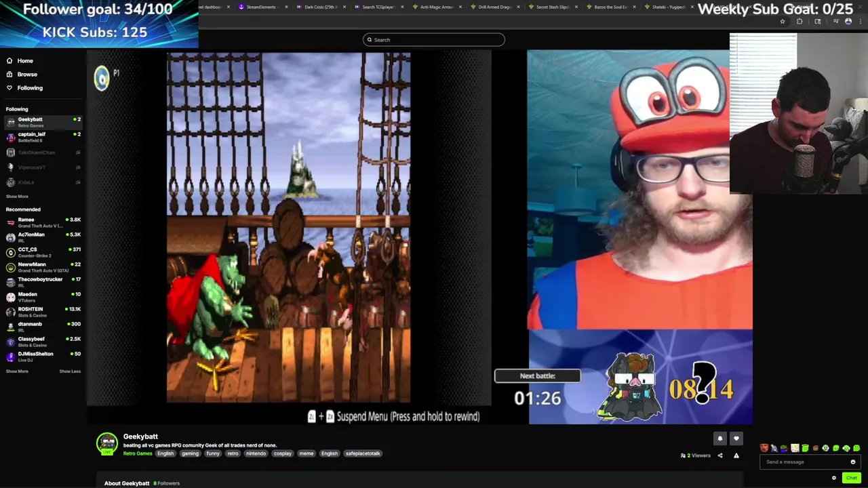Select the meme tag
This screenshot has width=868, height=488.
(x=307, y=453)
